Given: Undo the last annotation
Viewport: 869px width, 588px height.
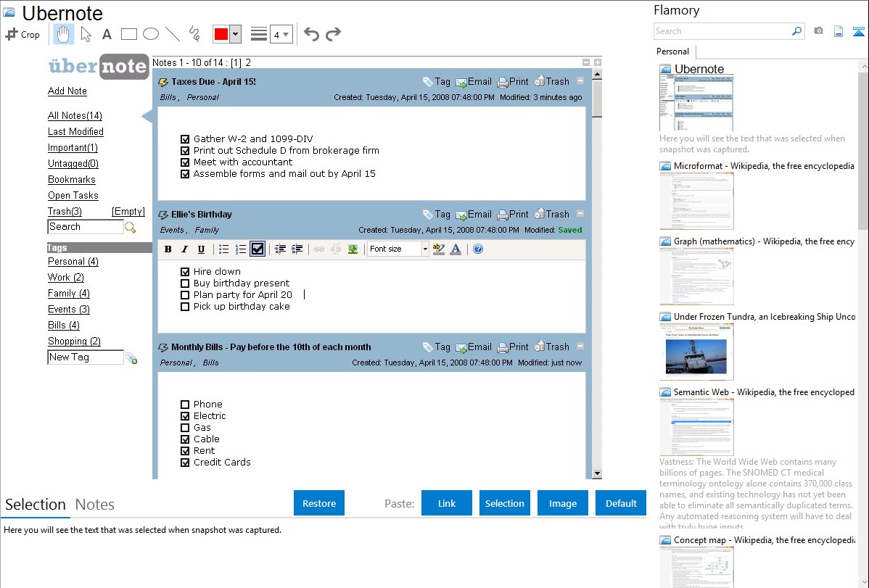Looking at the screenshot, I should [x=311, y=34].
